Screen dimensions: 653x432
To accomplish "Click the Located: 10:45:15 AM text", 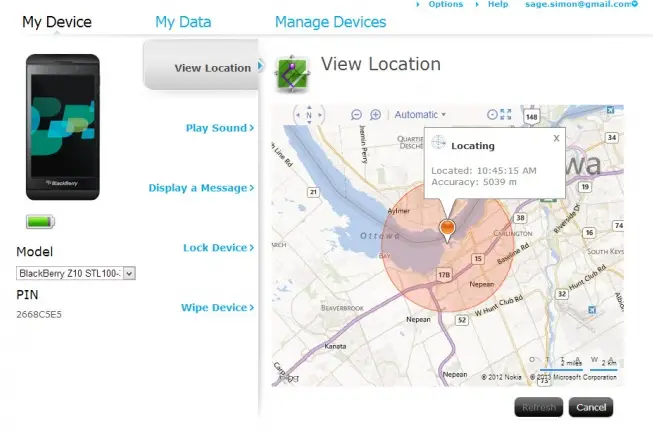I will click(x=484, y=171).
